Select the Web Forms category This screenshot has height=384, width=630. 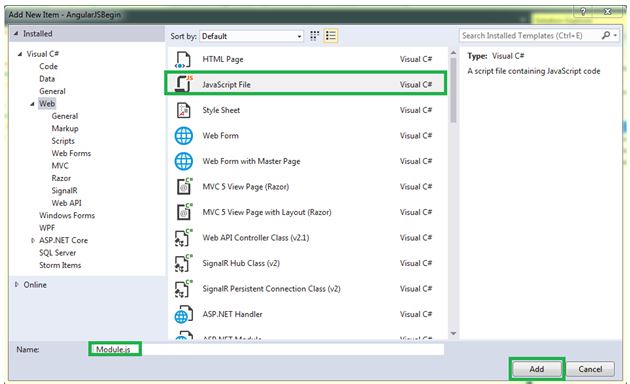[x=71, y=153]
